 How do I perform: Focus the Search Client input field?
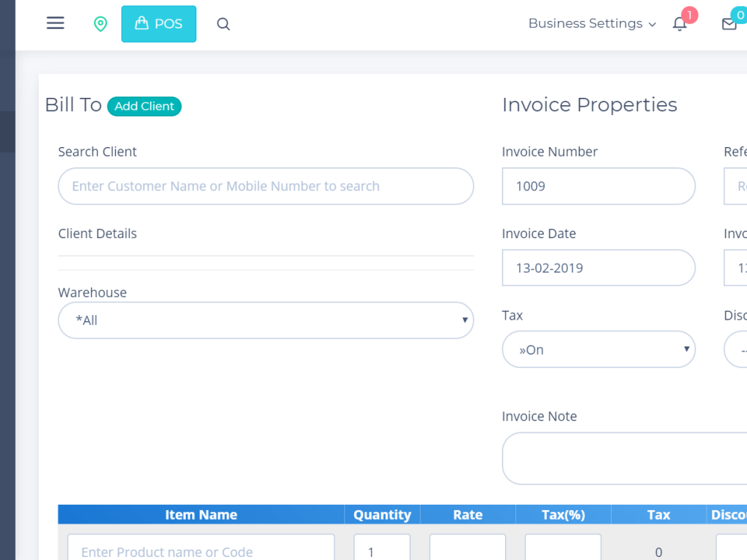tap(266, 186)
